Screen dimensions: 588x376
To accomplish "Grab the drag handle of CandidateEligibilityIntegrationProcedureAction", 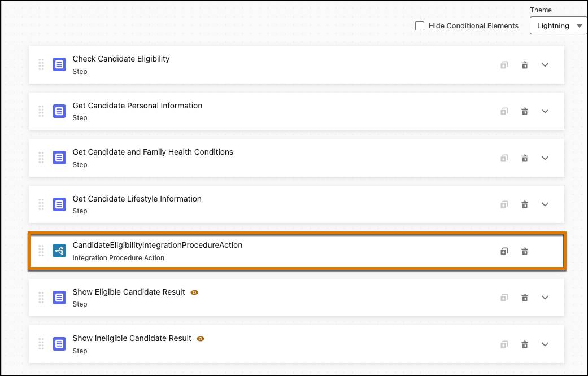I will (x=41, y=251).
